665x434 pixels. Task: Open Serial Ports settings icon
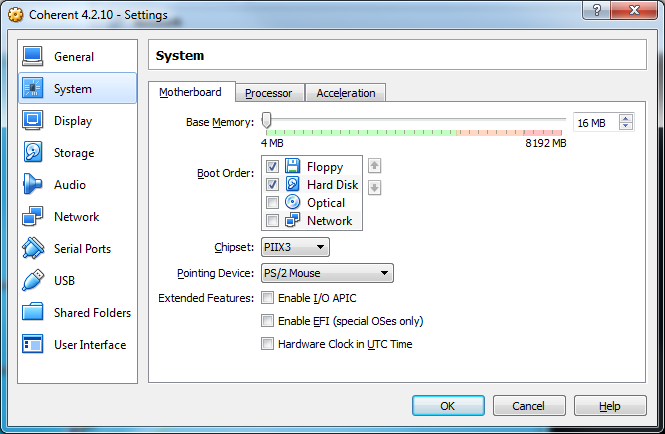point(33,249)
